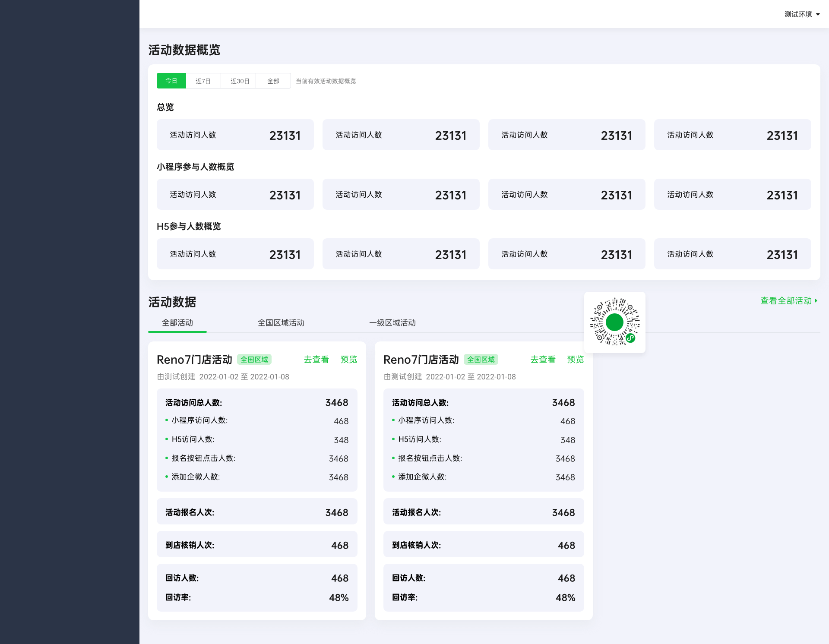The height and width of the screenshot is (644, 829).
Task: Click the mini-program QR code image
Action: pos(614,322)
